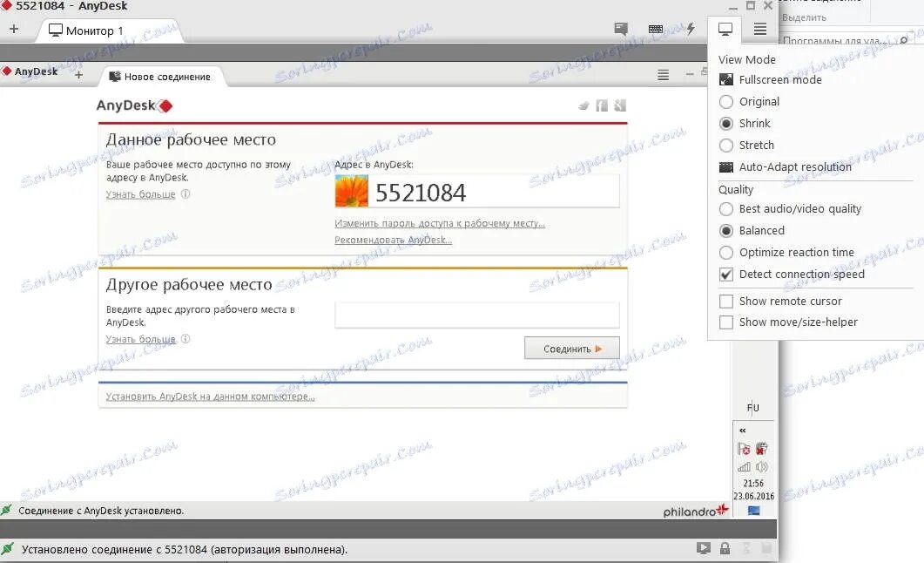Viewport: 924px width, 563px height.
Task: Select Best audio/video quality
Action: pyautogui.click(x=790, y=208)
